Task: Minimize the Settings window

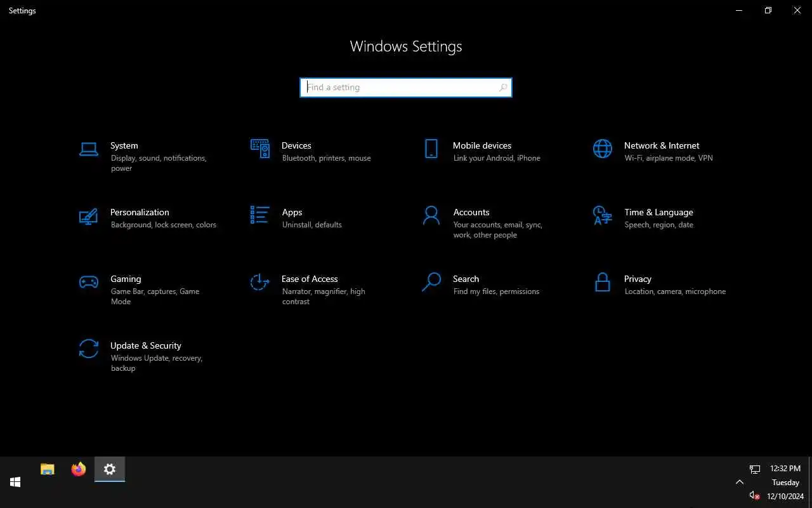Action: coord(739,10)
